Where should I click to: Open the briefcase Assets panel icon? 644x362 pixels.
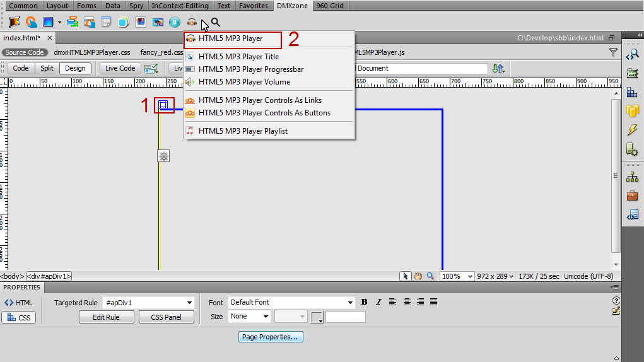pos(633,196)
